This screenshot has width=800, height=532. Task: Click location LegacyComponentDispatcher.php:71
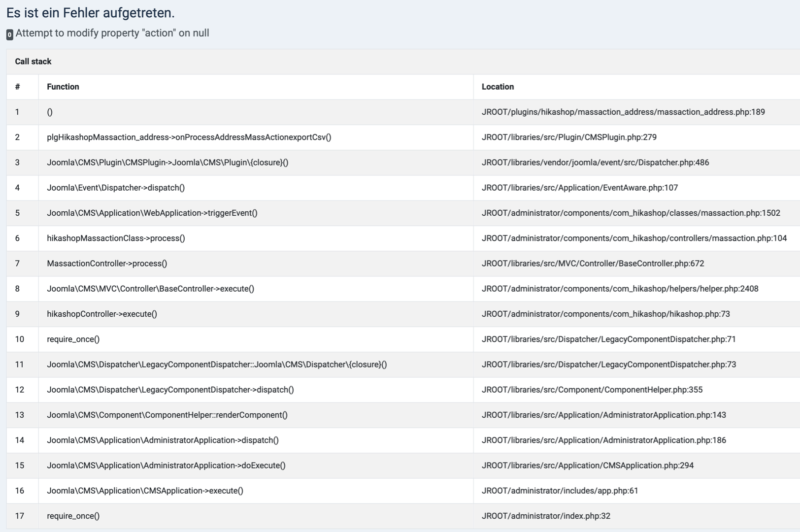(x=608, y=339)
